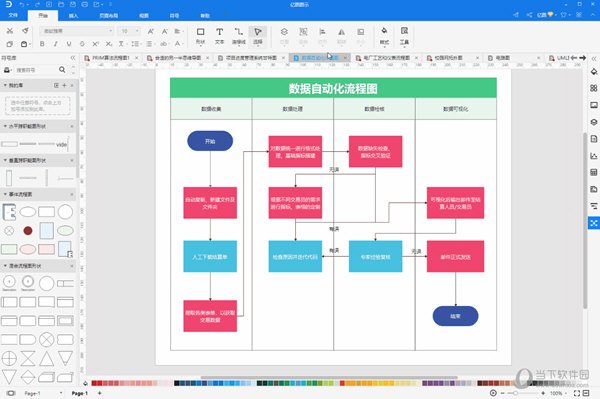Viewport: 600px width, 399px height.
Task: Toggle Bold formatting
Action: (42, 44)
